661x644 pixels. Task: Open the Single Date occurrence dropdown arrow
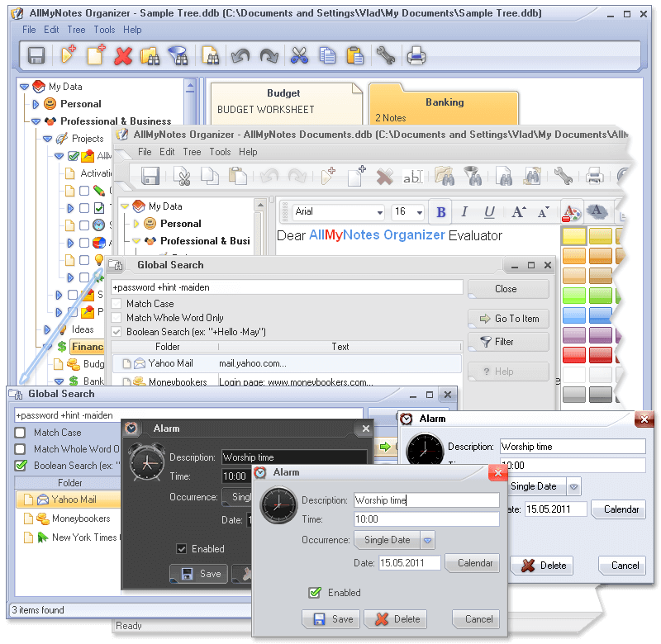click(x=427, y=541)
